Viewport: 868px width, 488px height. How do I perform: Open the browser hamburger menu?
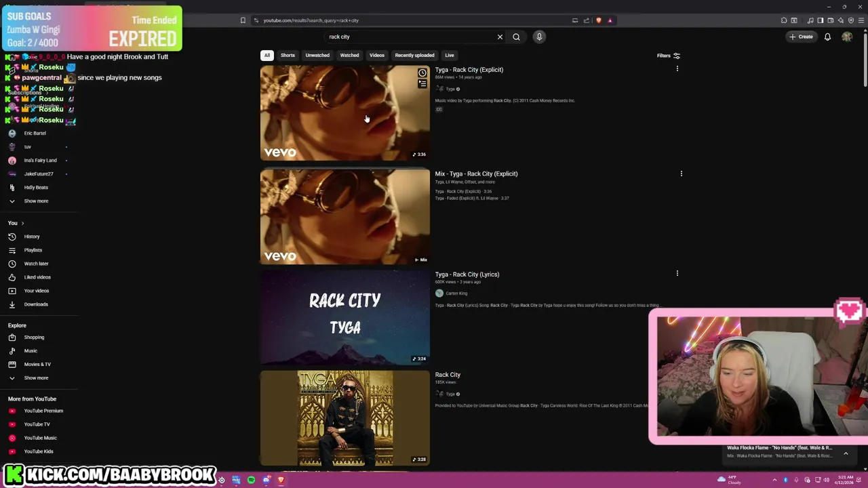(x=861, y=20)
